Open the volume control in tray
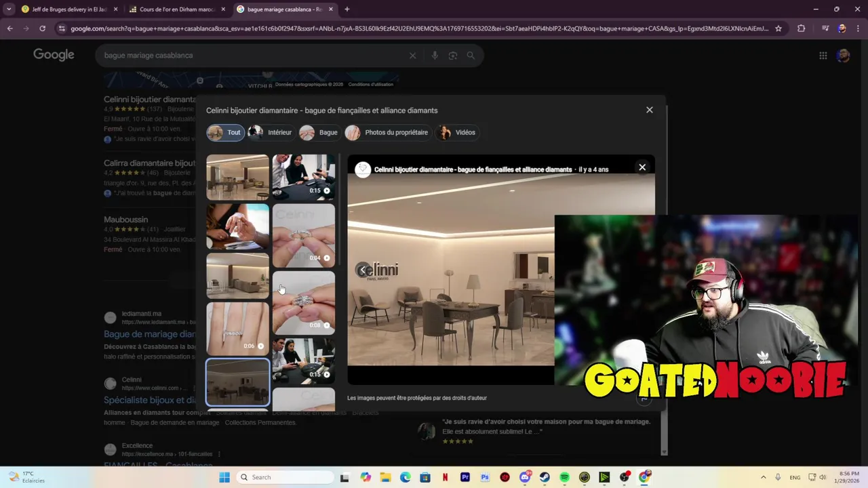This screenshot has height=488, width=868. tap(823, 477)
